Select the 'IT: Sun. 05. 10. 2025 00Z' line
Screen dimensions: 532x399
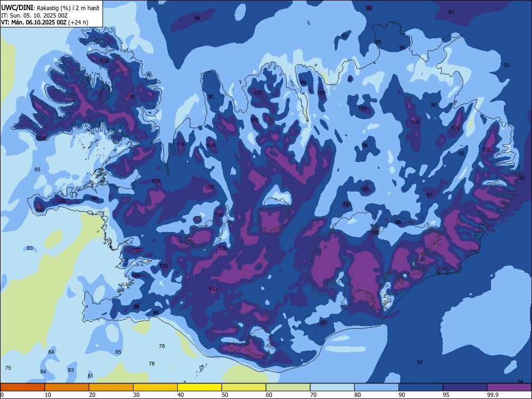[35, 15]
